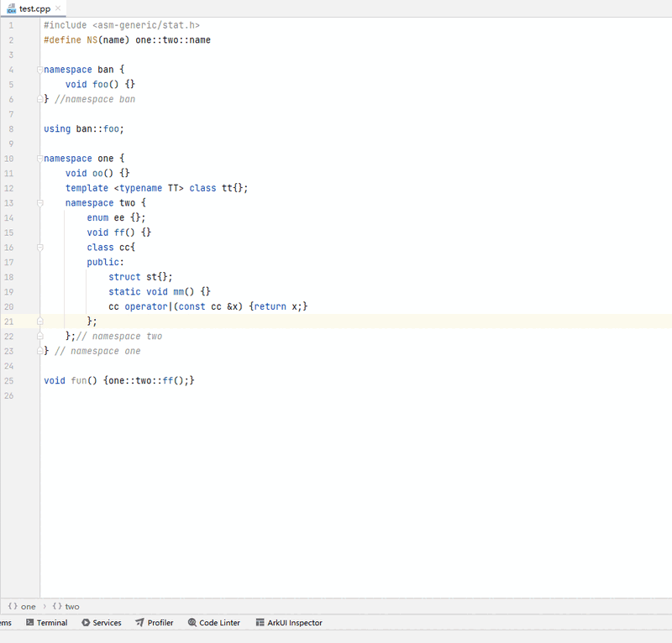Fold the namespace two block
Viewport: 672px width, 643px height.
tap(39, 203)
